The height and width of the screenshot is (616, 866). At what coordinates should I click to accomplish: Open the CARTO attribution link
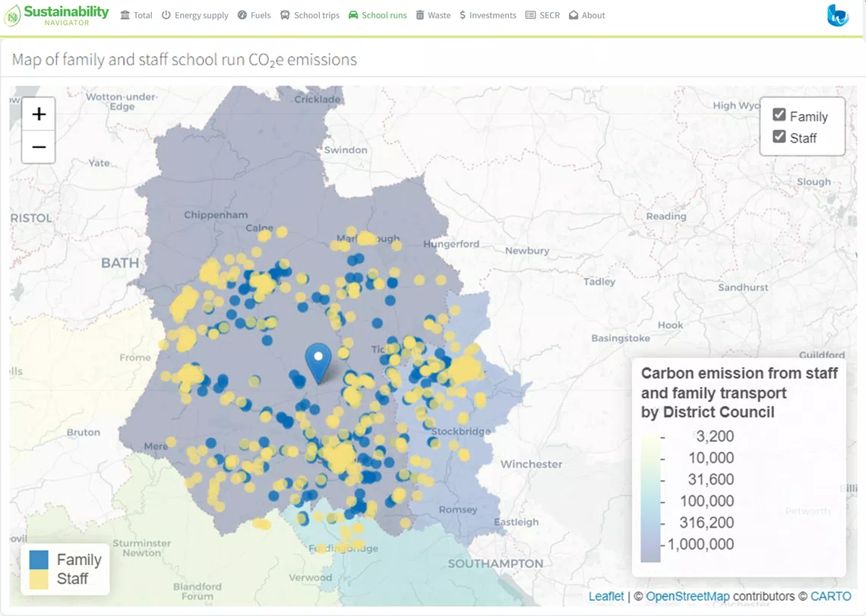[831, 596]
